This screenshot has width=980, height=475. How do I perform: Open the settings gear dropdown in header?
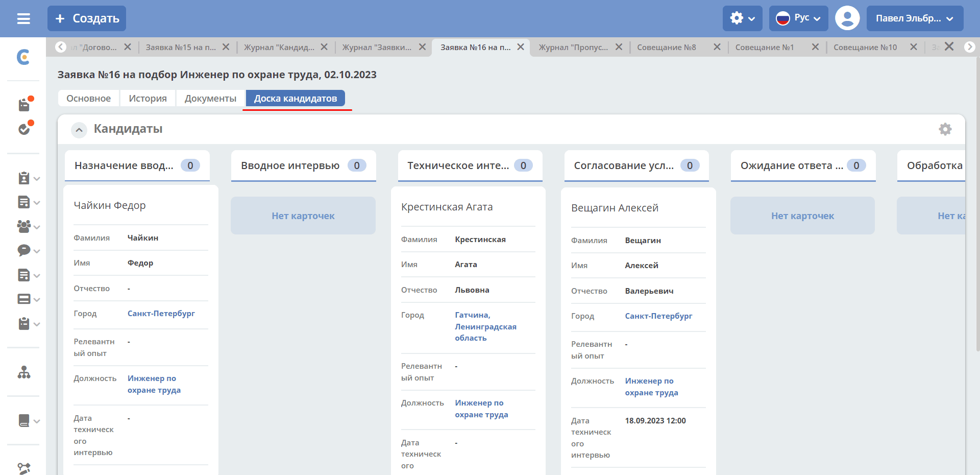click(742, 18)
